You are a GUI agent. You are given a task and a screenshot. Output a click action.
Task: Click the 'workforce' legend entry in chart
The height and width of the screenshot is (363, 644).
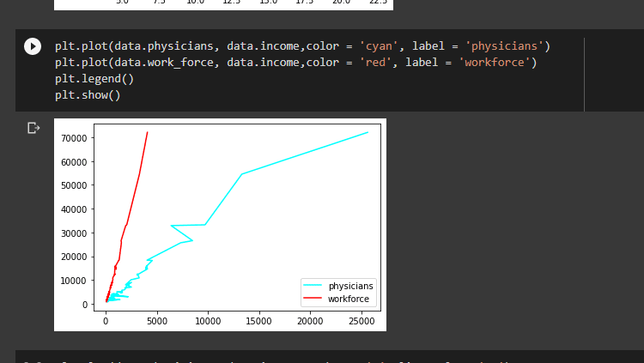(336, 299)
